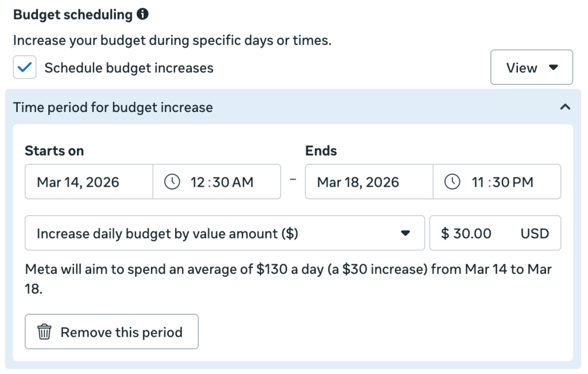Toggle the end time PM indicator
Image resolution: width=588 pixels, height=374 pixels.
pos(524,183)
